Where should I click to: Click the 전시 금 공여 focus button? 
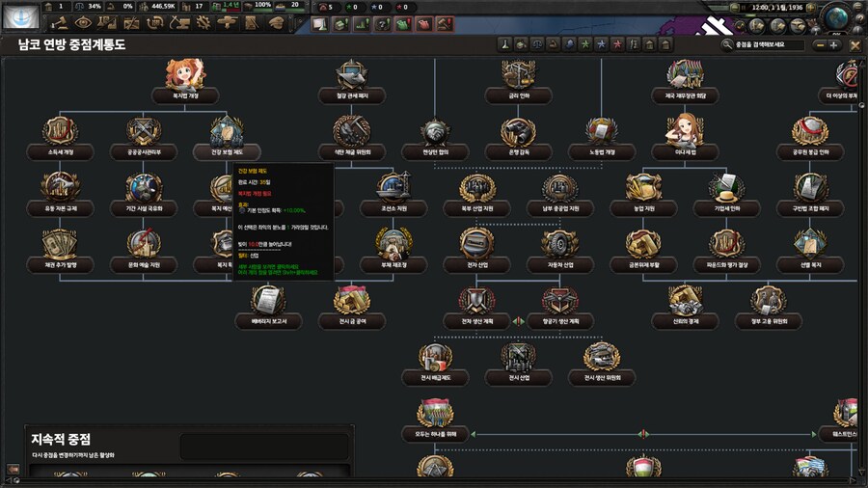355,320
